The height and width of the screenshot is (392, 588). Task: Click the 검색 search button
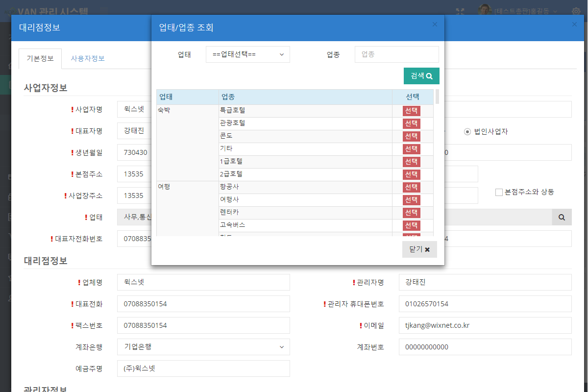[421, 76]
